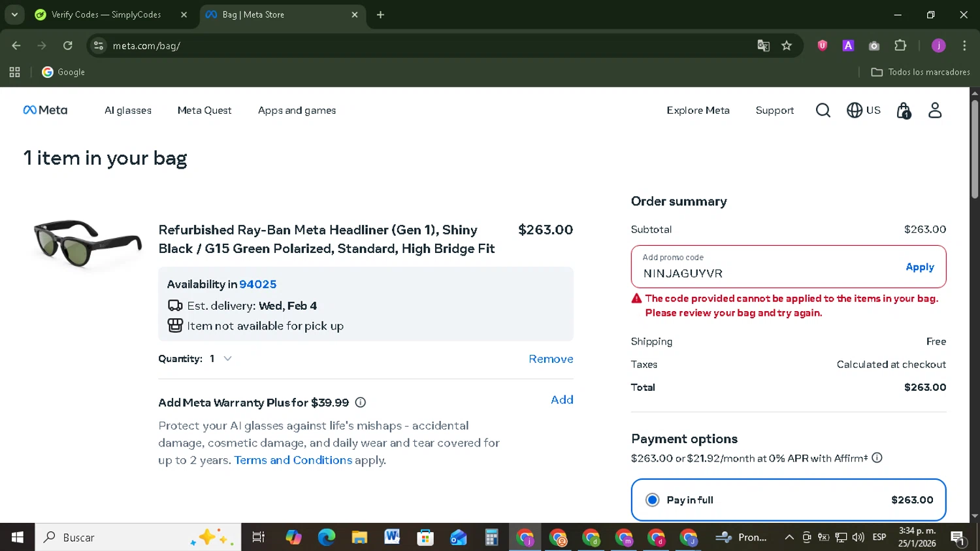Viewport: 980px width, 551px height.
Task: Open the Terms and Conditions link
Action: click(x=293, y=460)
